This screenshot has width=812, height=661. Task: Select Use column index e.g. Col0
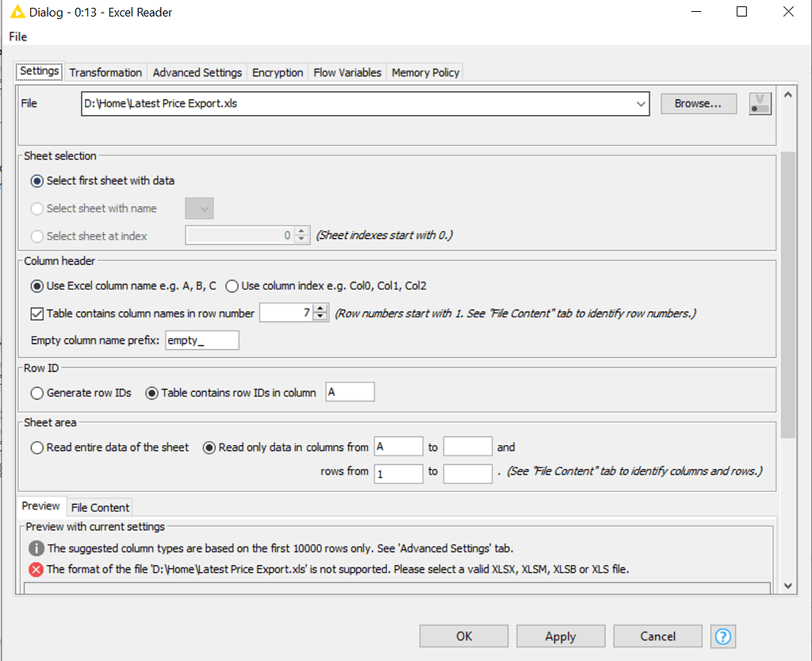(x=231, y=286)
